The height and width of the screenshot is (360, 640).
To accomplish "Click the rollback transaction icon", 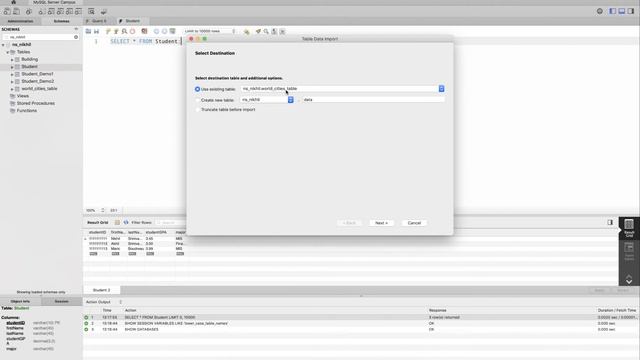I will tap(164, 31).
